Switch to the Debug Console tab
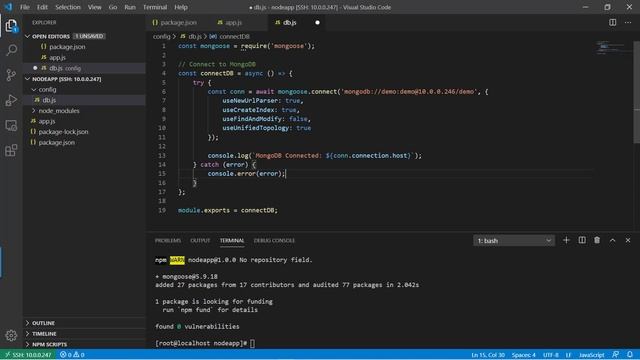640x360 pixels. point(274,240)
